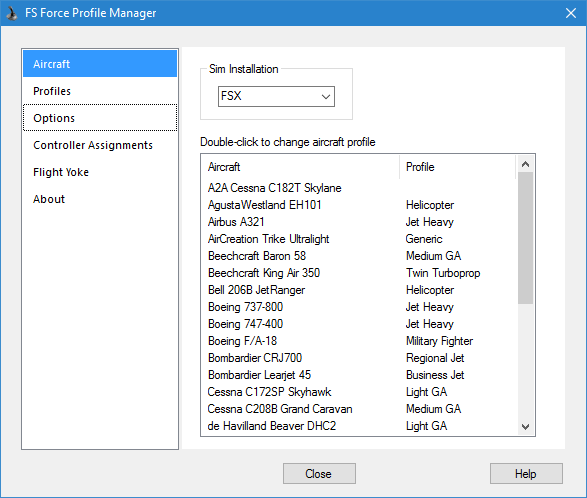Click the Close button
The height and width of the screenshot is (498, 587).
point(319,474)
